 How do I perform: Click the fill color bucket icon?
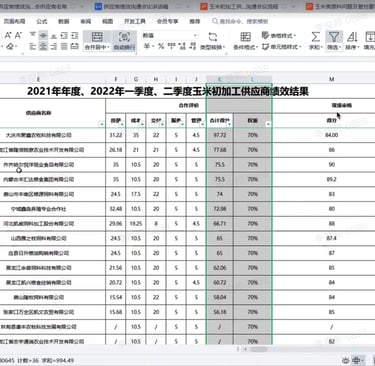(10, 46)
